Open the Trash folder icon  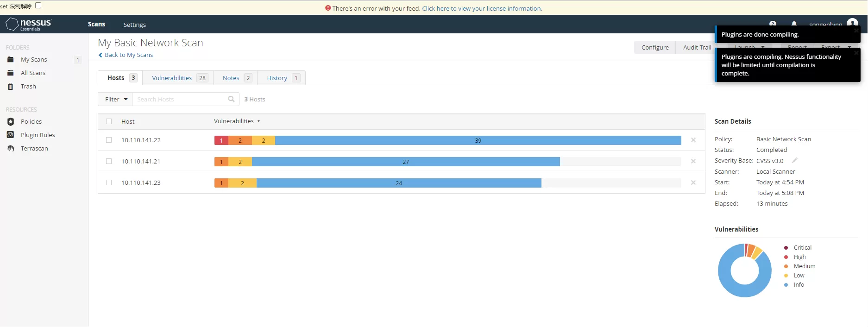click(x=11, y=87)
